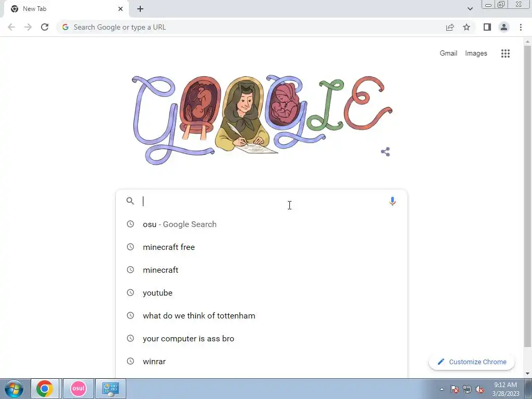Select 'what do we think of tottenham'
This screenshot has width=532, height=399.
pos(261,315)
